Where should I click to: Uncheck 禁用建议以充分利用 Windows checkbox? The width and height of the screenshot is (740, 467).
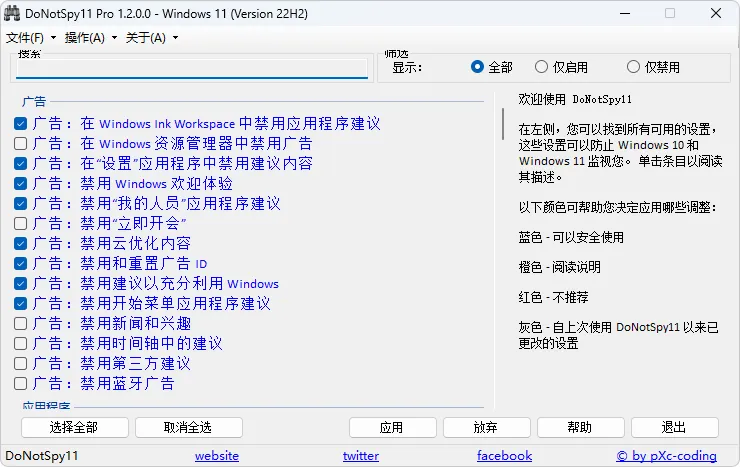[x=20, y=284]
